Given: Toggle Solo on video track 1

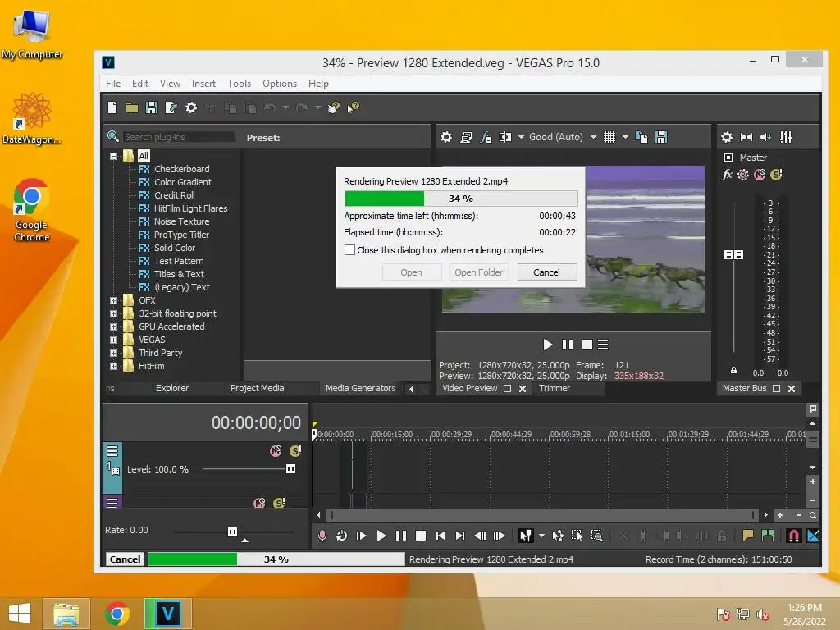Looking at the screenshot, I should point(295,451).
